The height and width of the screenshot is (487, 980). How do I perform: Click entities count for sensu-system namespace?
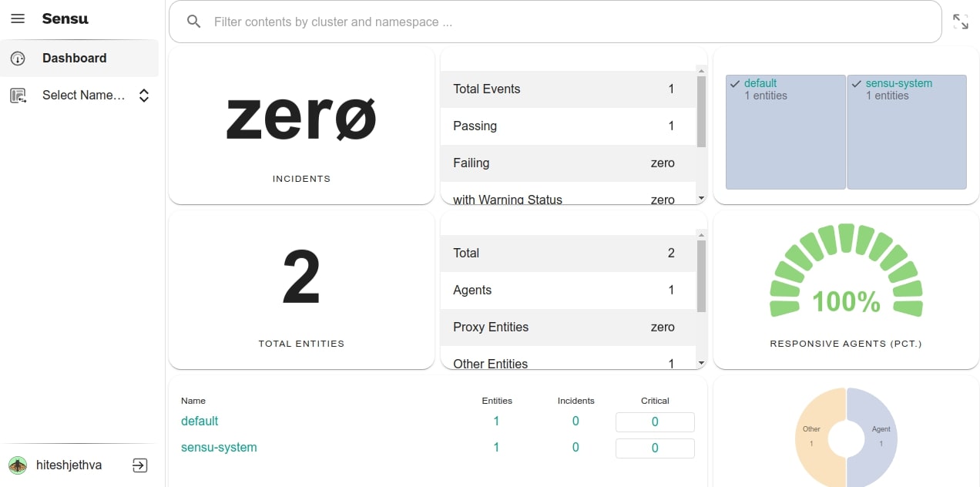click(x=496, y=447)
